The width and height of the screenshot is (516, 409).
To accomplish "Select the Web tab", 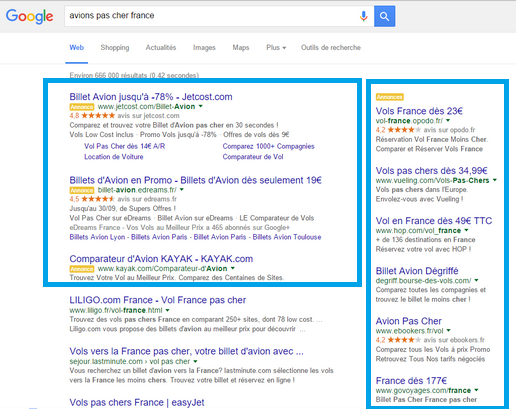I will point(77,47).
